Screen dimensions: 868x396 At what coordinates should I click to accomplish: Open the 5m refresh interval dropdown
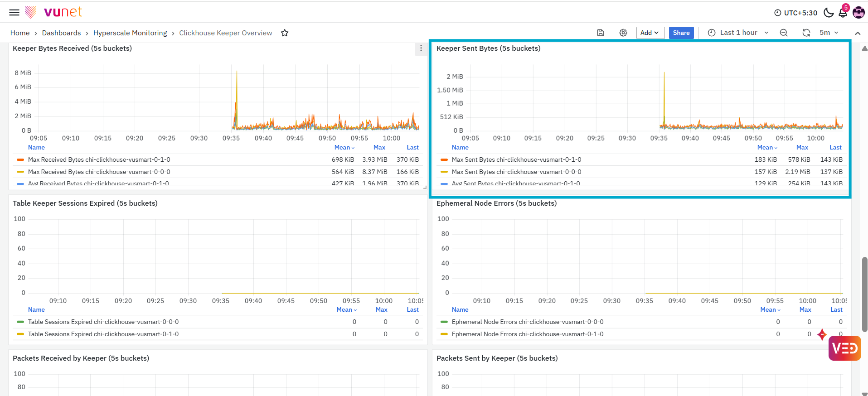tap(829, 33)
